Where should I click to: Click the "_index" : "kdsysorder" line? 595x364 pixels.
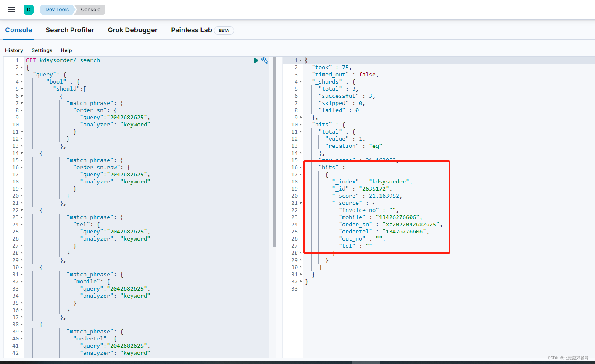coord(372,182)
